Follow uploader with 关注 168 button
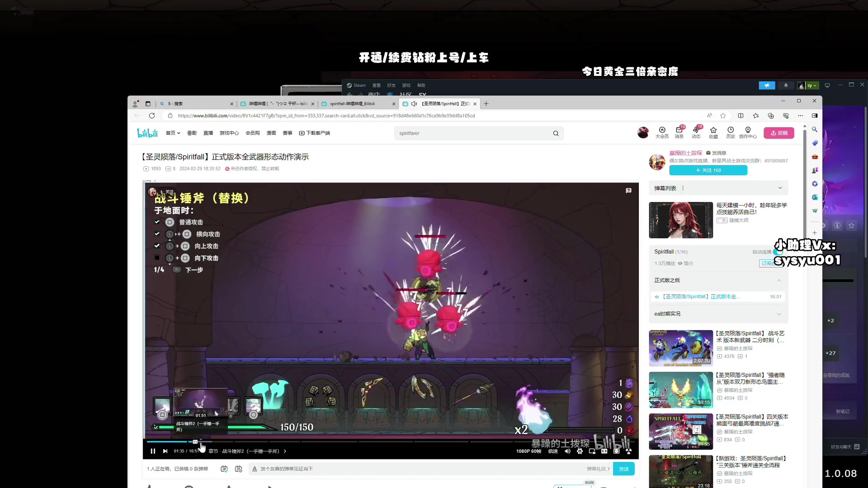 click(x=708, y=170)
